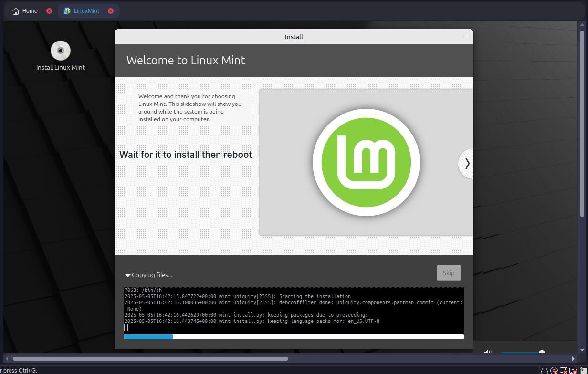
Task: Click the CD/DVD drive status icon
Action: pyautogui.click(x=554, y=370)
